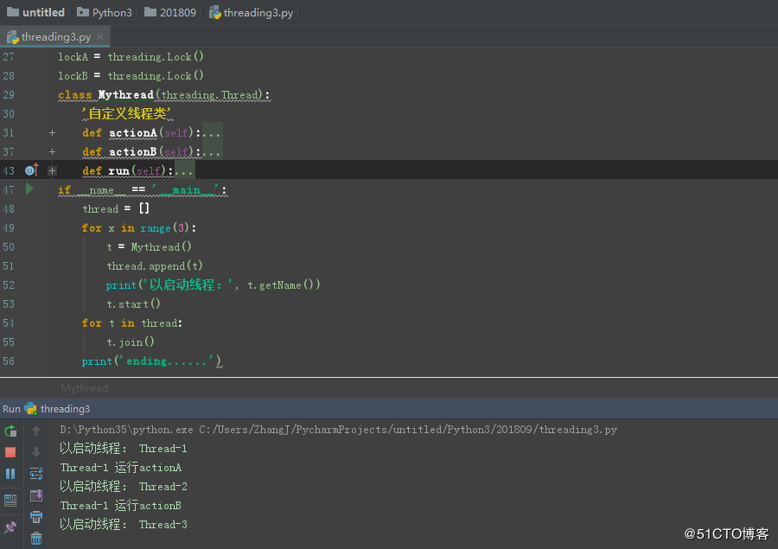Image resolution: width=778 pixels, height=549 pixels.
Task: Click 'lockB = threading.Lock()' code line
Action: tap(131, 75)
